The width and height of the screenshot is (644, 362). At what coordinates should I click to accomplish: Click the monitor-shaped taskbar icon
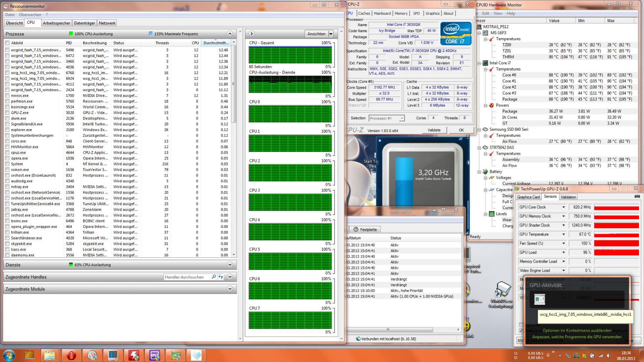click(113, 355)
